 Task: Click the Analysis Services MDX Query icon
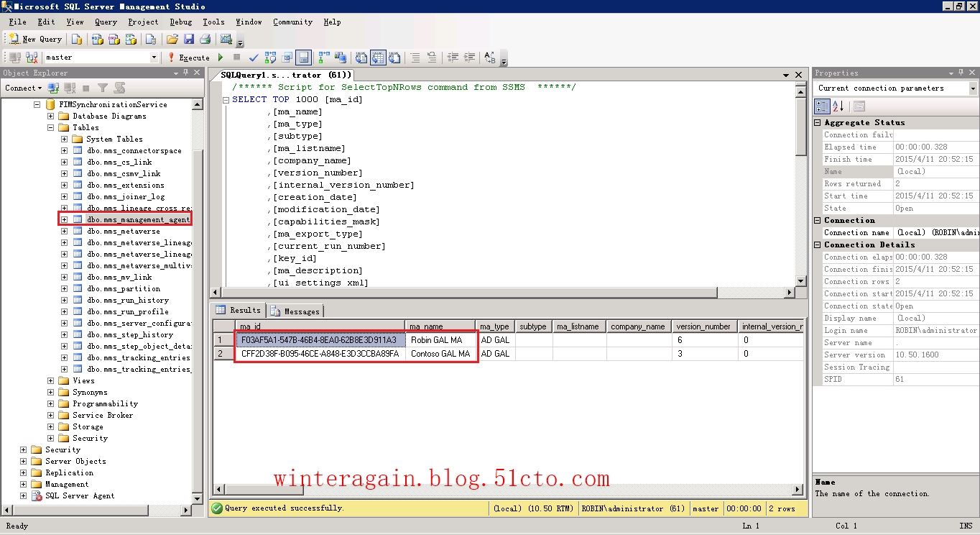(96, 39)
